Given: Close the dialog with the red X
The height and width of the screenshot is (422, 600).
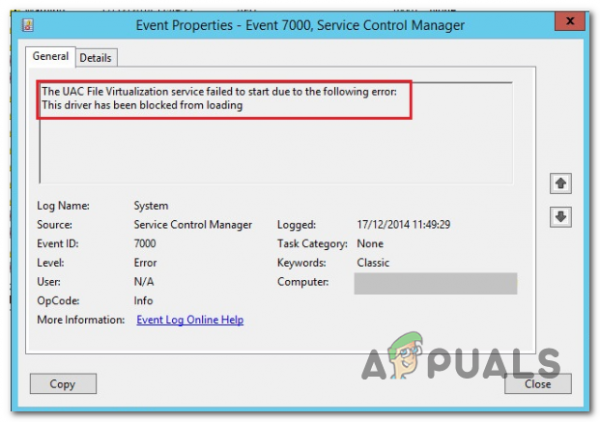Looking at the screenshot, I should [x=570, y=21].
